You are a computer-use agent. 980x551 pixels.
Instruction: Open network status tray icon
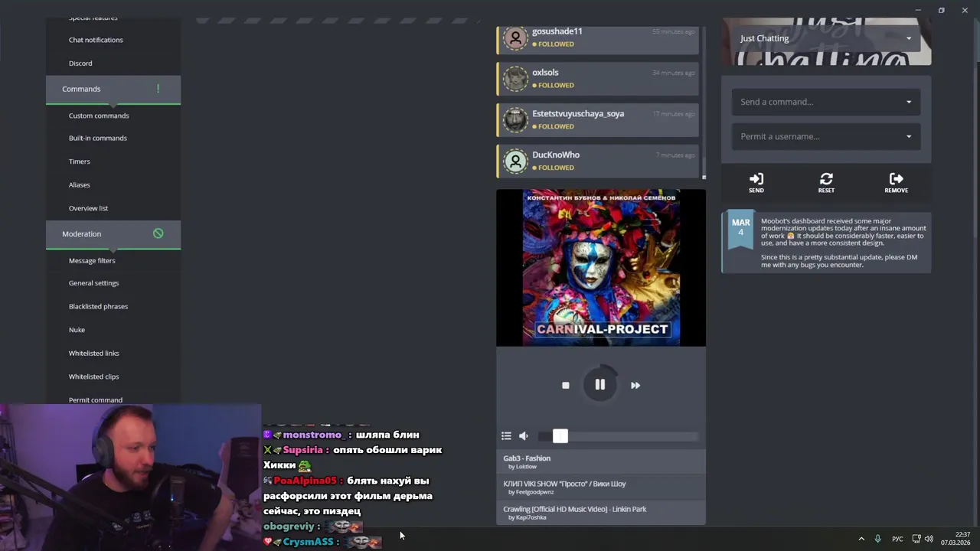tap(916, 539)
